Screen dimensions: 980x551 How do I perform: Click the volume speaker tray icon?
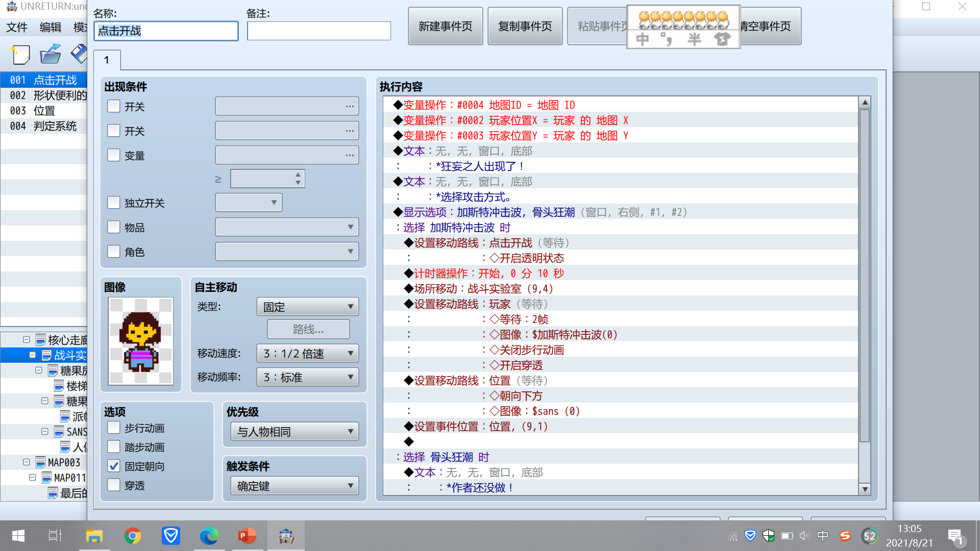click(805, 536)
